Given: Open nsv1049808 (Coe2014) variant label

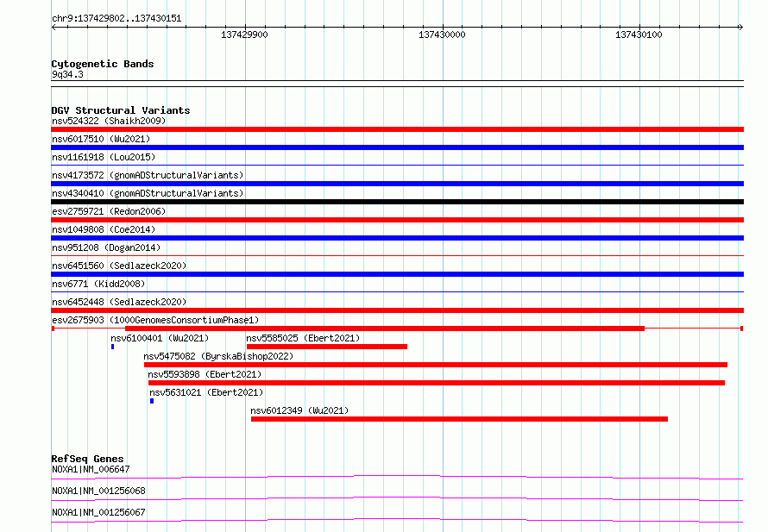Looking at the screenshot, I should pos(104,229).
